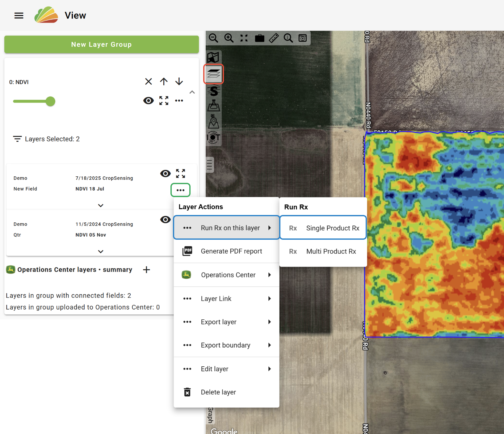Hide the NDVI 05 Nov layer

coord(166,220)
